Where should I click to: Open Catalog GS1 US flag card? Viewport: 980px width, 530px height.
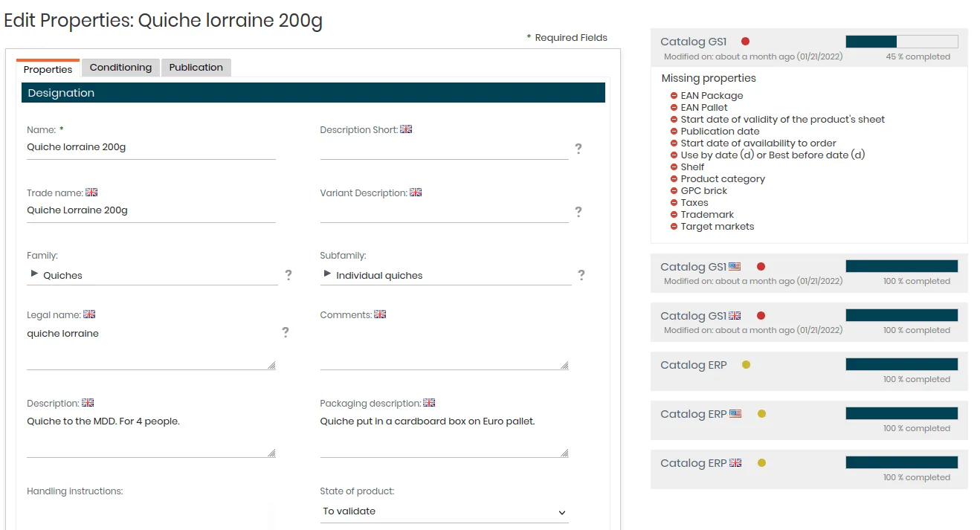[809, 273]
